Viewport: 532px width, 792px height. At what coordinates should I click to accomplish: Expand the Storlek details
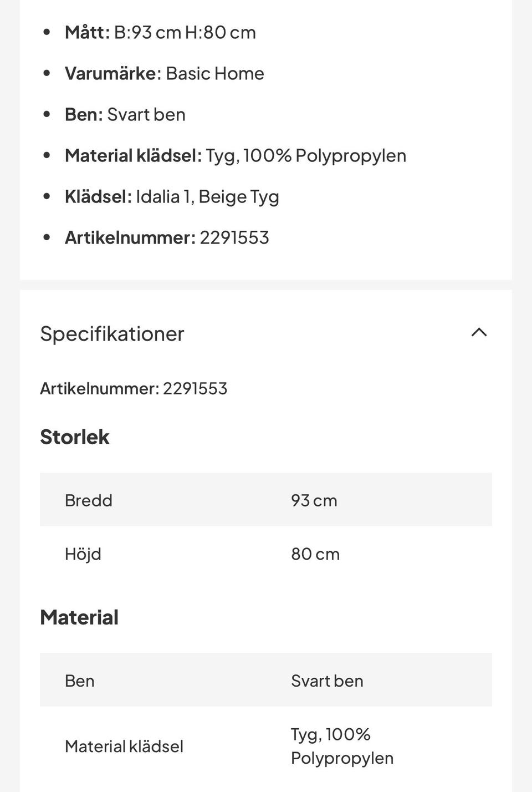pyautogui.click(x=75, y=436)
